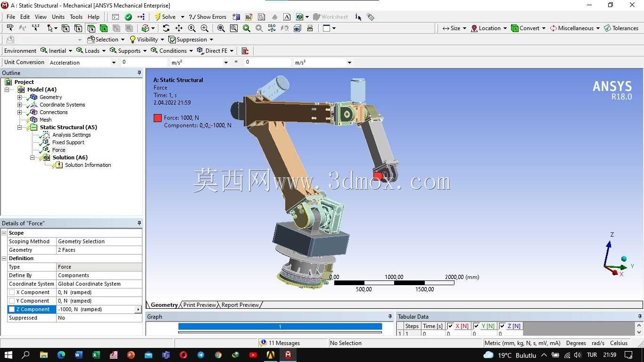Click the Show Errors button

[x=207, y=17]
